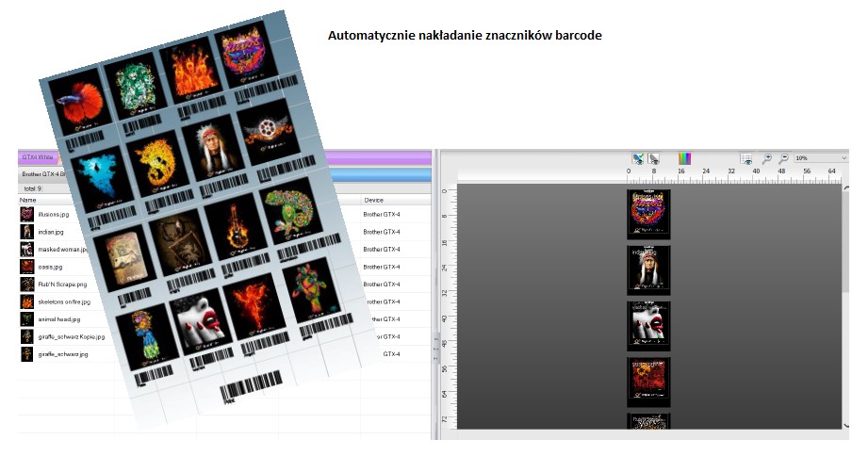Click the Brother GTX-4 device cell for masked woman.jpg
The width and height of the screenshot is (868, 456).
(382, 249)
